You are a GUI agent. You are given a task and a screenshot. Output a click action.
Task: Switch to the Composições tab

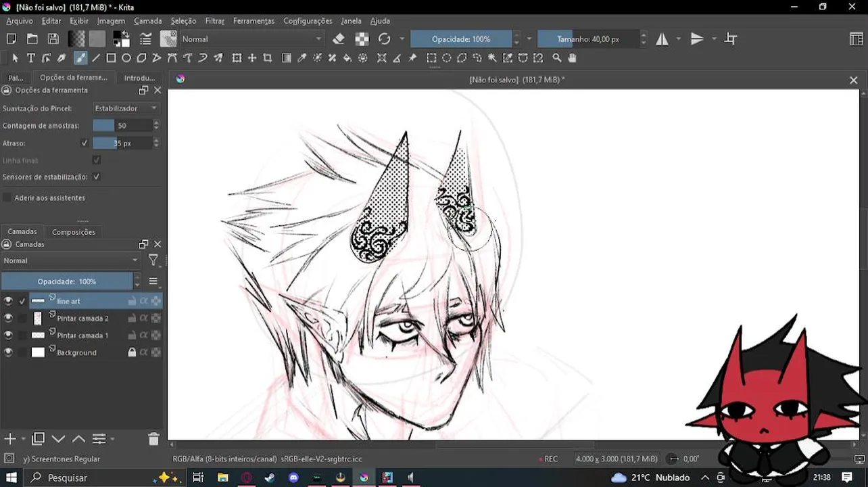74,232
